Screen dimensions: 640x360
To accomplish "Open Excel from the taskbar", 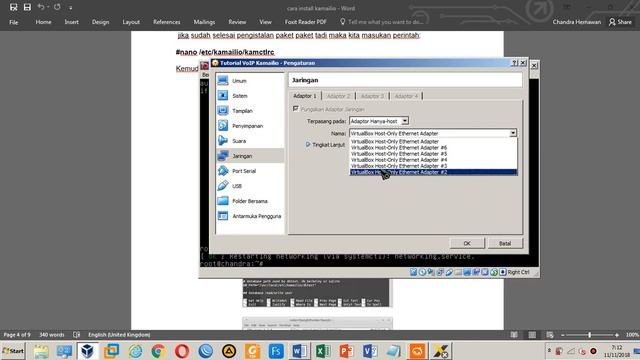I will pos(323,351).
